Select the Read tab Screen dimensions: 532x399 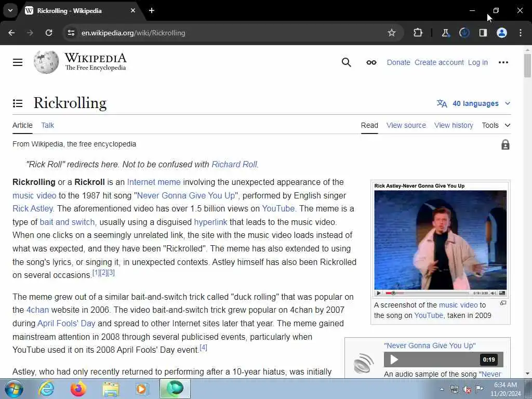point(369,125)
